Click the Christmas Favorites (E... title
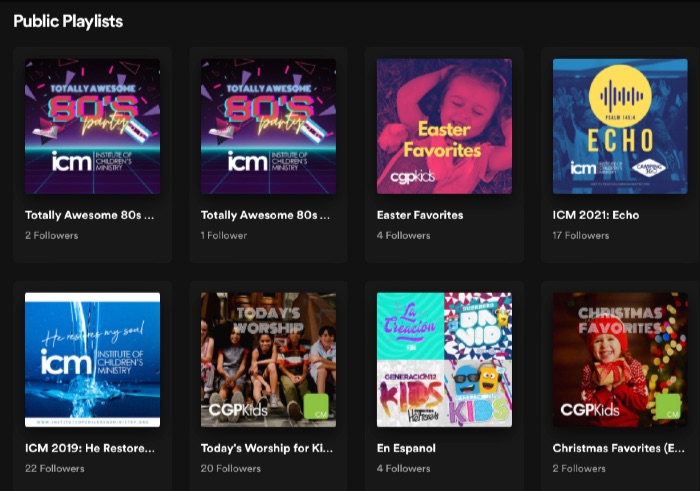This screenshot has height=491, width=700. pos(619,448)
